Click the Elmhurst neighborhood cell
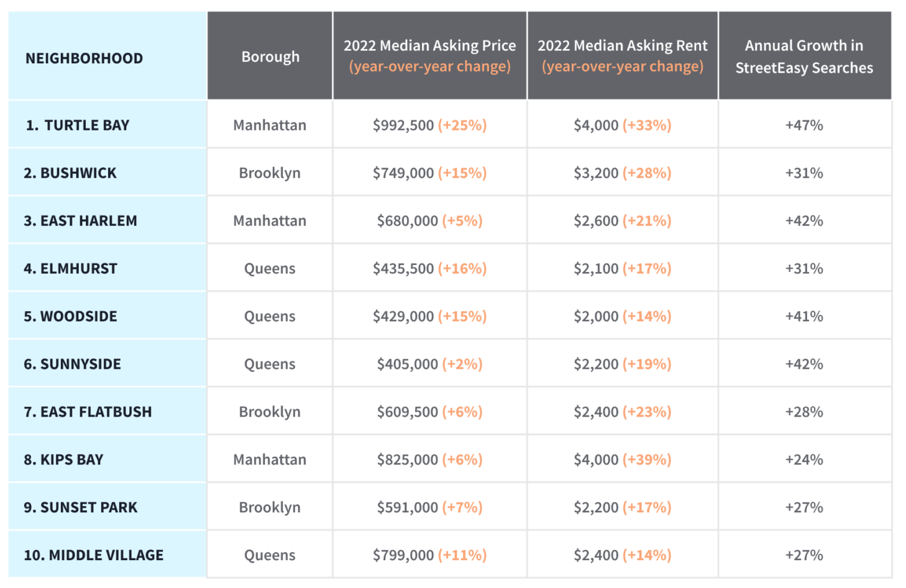 70,269
